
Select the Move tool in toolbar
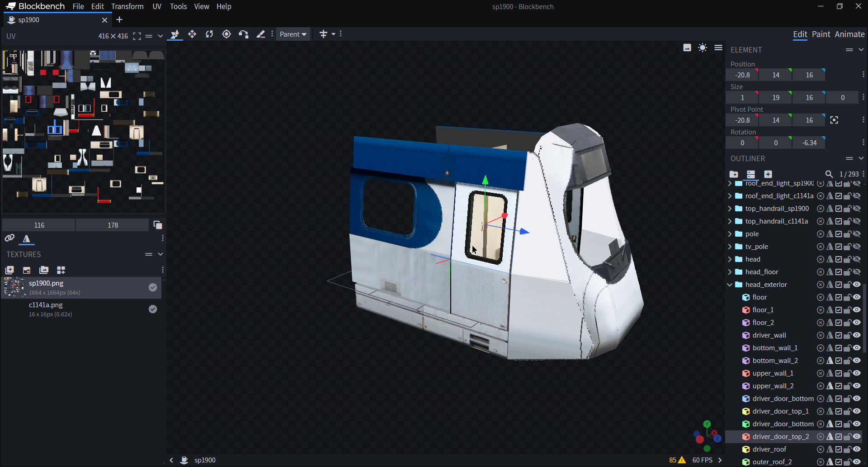pyautogui.click(x=175, y=34)
